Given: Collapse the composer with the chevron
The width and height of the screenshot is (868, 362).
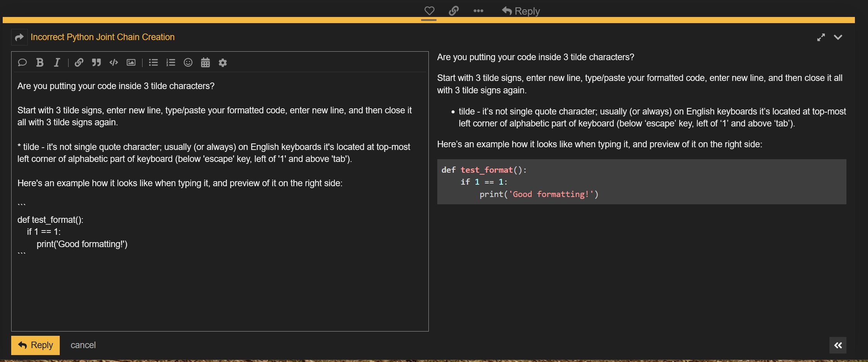Looking at the screenshot, I should (x=838, y=37).
